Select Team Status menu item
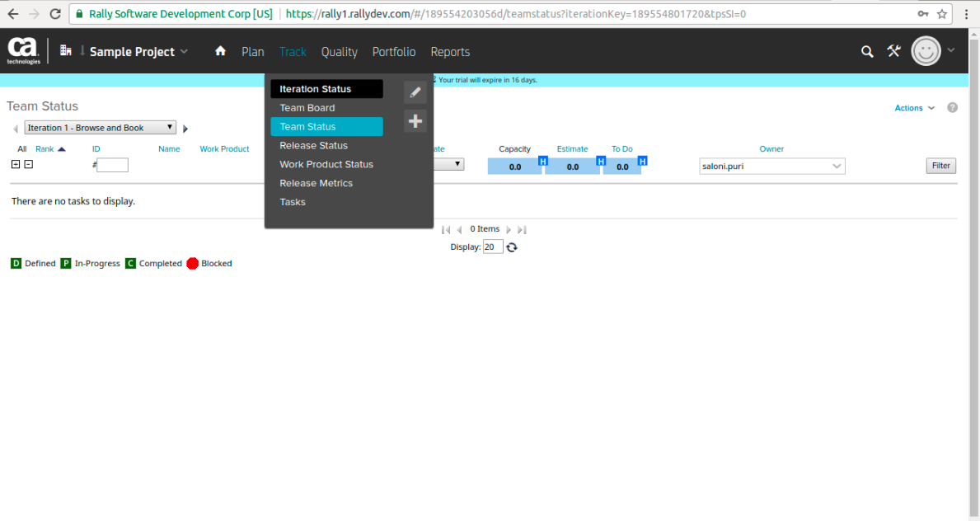Viewport: 980px width, 521px height. [327, 126]
